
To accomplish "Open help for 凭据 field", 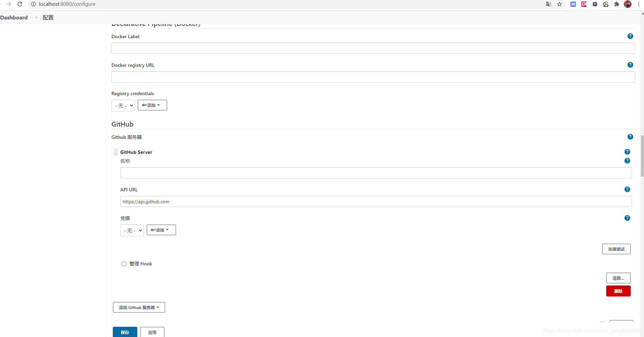I will point(627,218).
